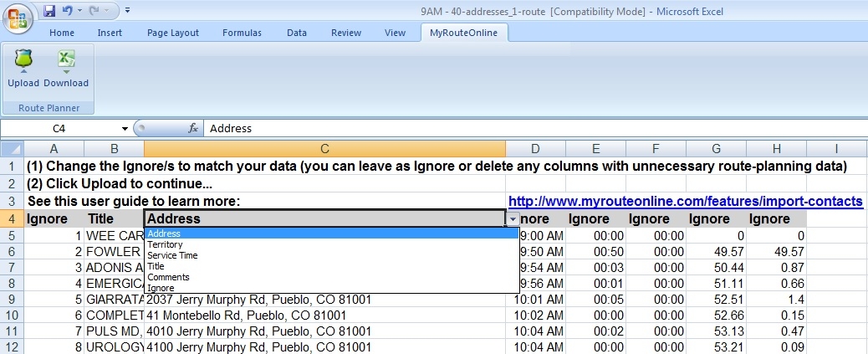Select Ignore option in the dropdown list
This screenshot has width=868, height=354.
click(x=161, y=288)
